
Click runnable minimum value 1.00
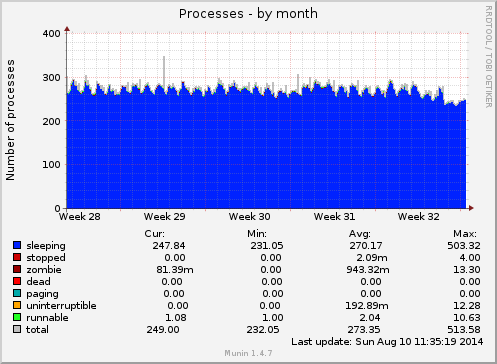(273, 318)
